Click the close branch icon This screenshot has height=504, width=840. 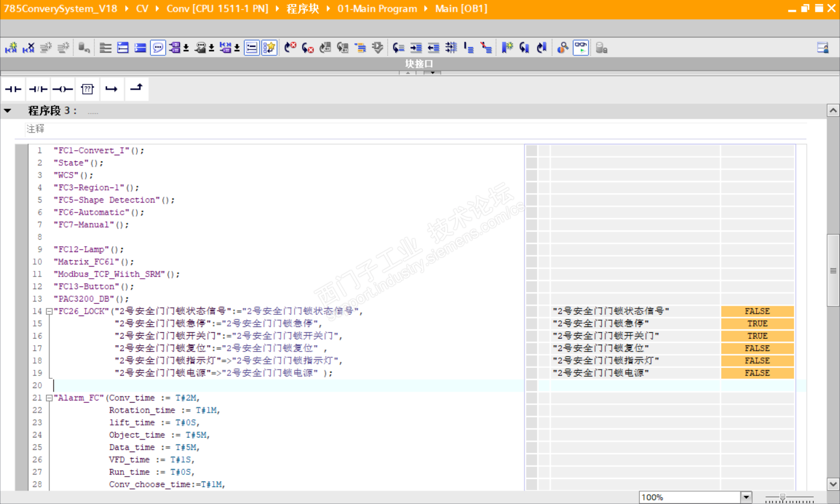pos(136,89)
